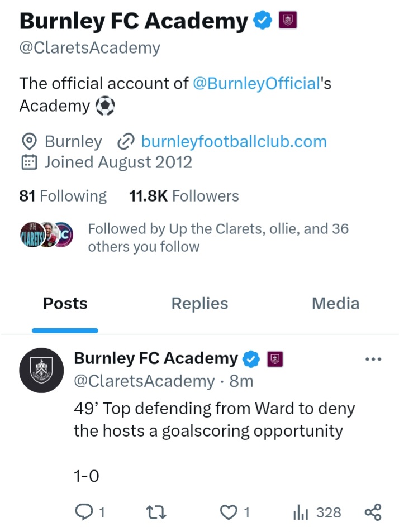Click the Burnley crest affiliation badge in header
This screenshot has height=532, width=399.
288,21
